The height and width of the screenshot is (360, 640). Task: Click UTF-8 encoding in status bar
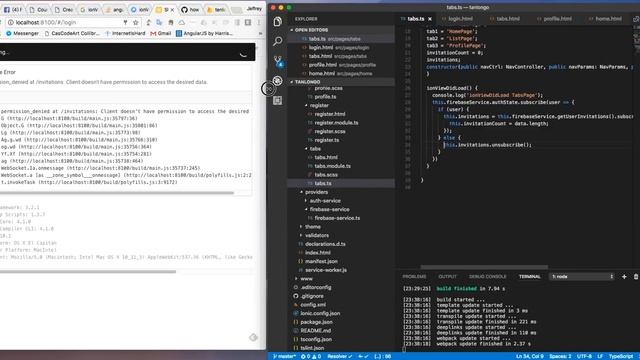[584, 356]
